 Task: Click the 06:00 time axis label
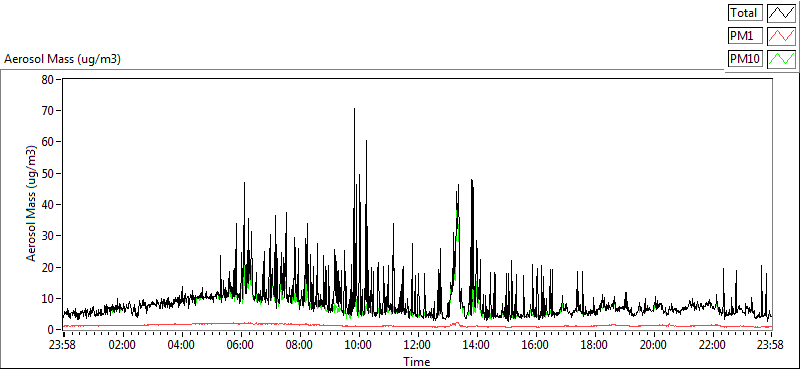pyautogui.click(x=239, y=345)
